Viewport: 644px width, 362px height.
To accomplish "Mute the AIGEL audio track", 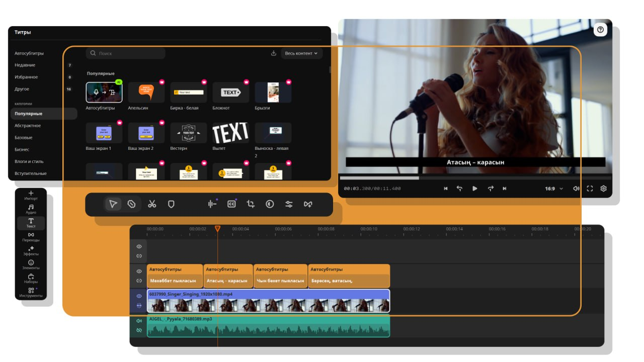I will (139, 321).
